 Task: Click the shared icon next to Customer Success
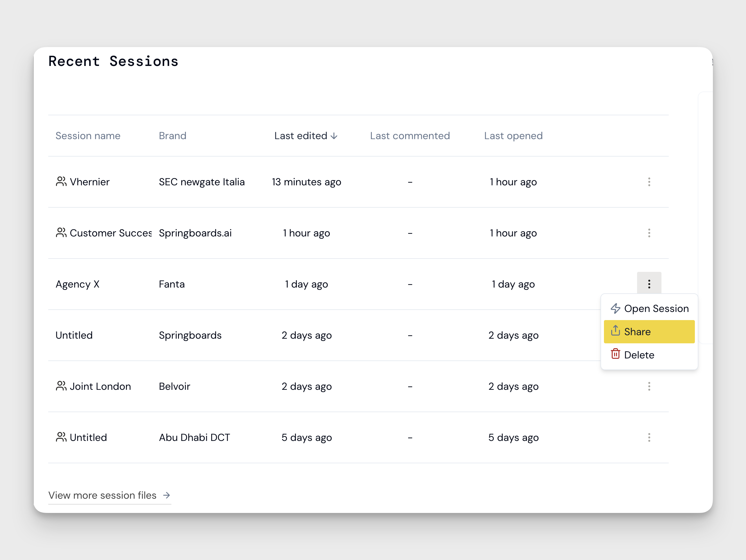[61, 233]
